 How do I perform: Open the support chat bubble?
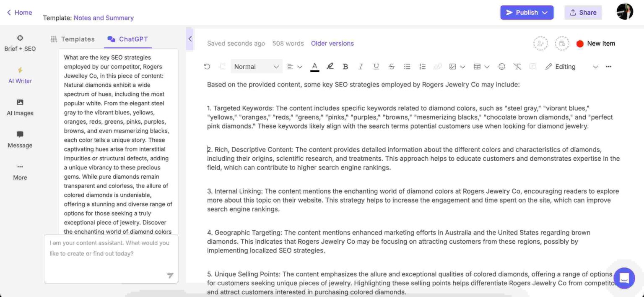[624, 278]
